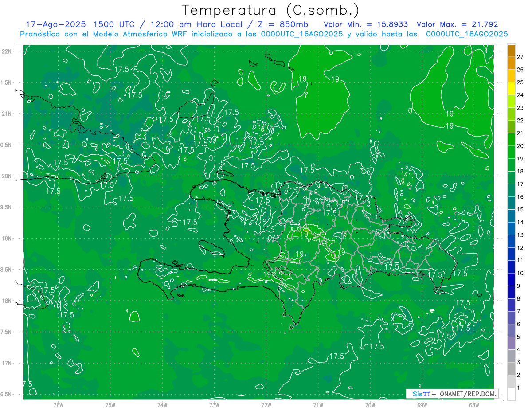The height and width of the screenshot is (411, 532).
Task: Click the legend value "27"
Action: click(520, 57)
